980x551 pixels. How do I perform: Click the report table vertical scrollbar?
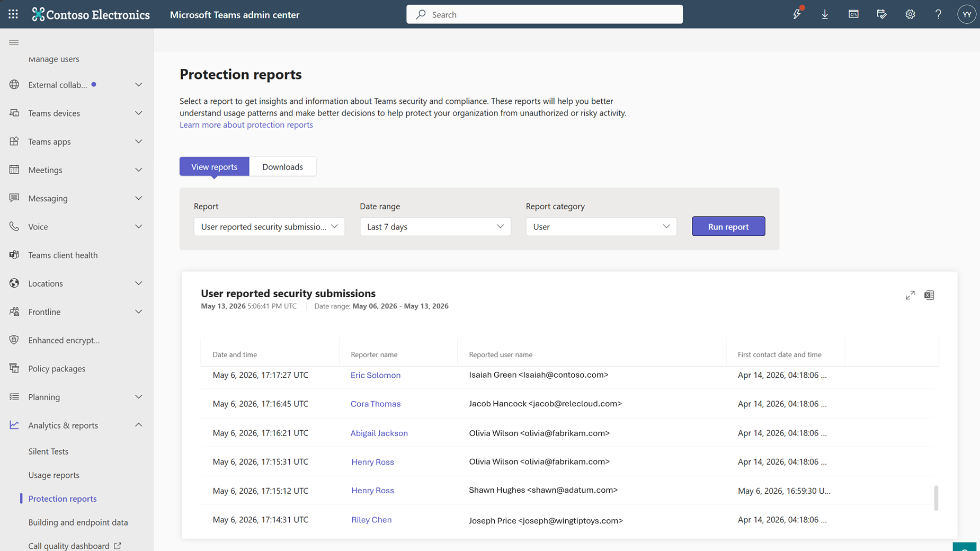pyautogui.click(x=936, y=497)
